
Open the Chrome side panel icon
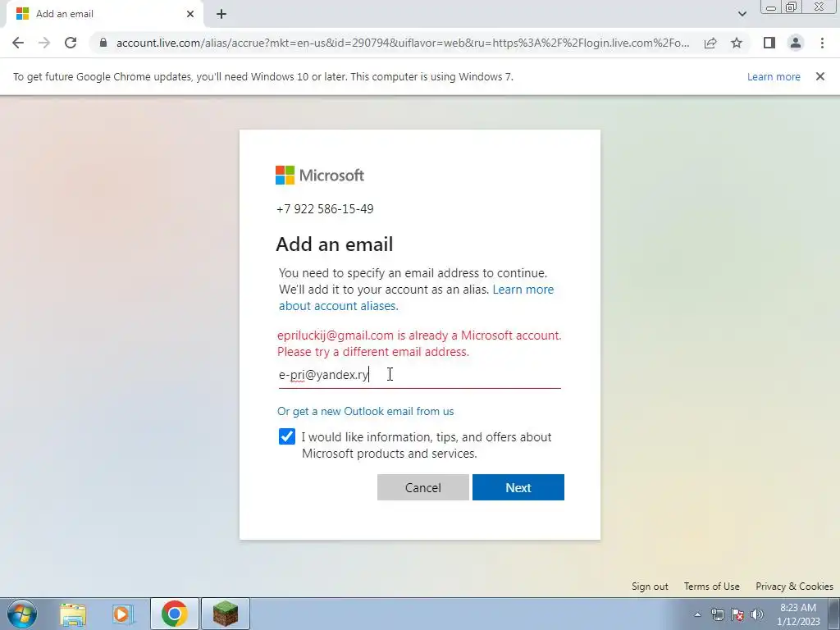[x=769, y=43]
